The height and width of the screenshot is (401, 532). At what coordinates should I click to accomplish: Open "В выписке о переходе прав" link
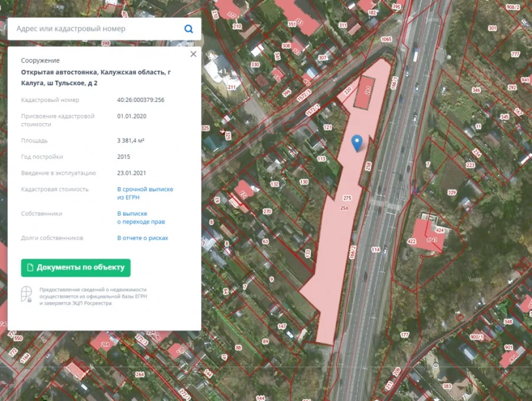[x=141, y=217]
